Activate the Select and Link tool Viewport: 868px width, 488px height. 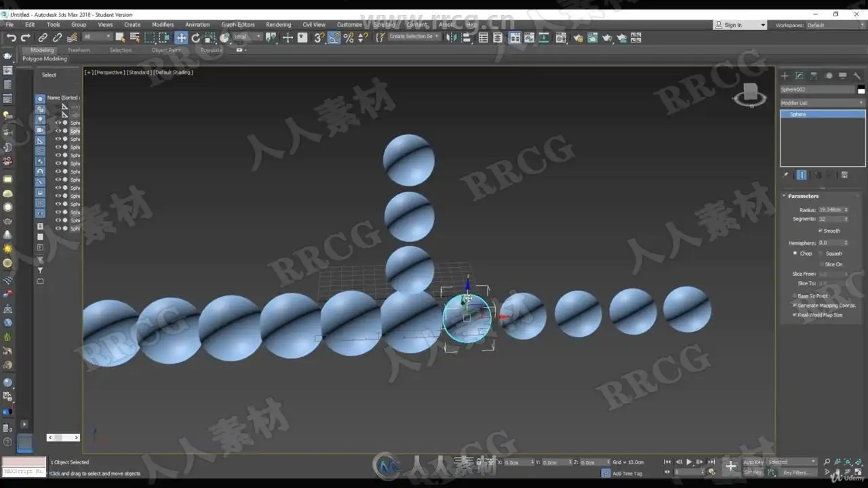tap(43, 38)
